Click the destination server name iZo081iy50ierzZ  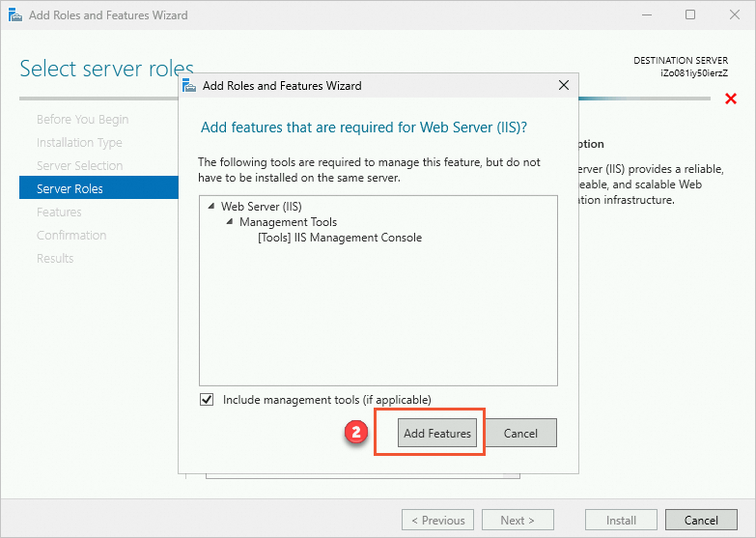[694, 73]
